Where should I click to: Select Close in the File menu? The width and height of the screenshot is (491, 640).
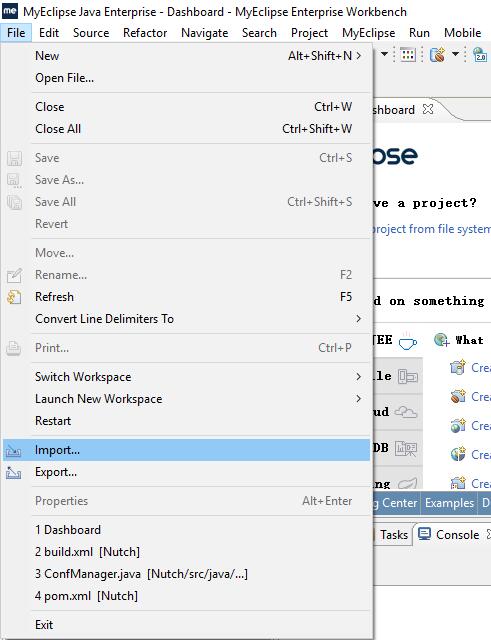click(187, 107)
